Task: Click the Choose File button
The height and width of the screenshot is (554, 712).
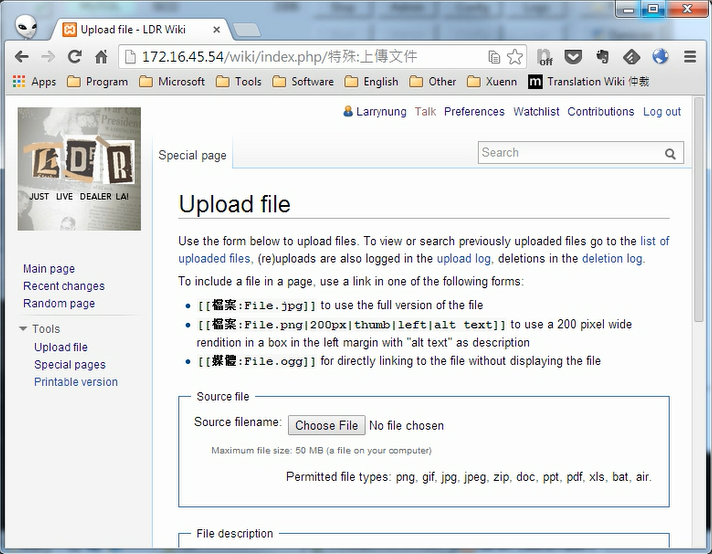Action: [x=326, y=425]
